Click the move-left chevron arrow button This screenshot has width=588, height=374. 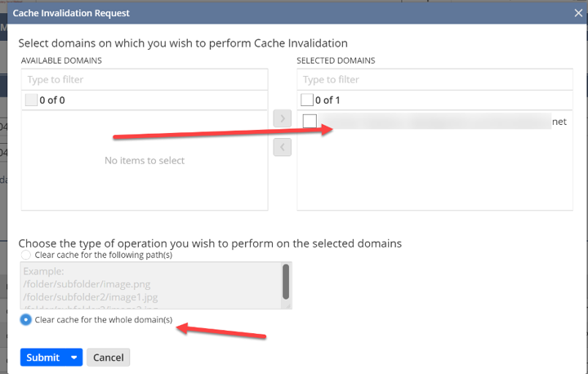click(x=283, y=147)
